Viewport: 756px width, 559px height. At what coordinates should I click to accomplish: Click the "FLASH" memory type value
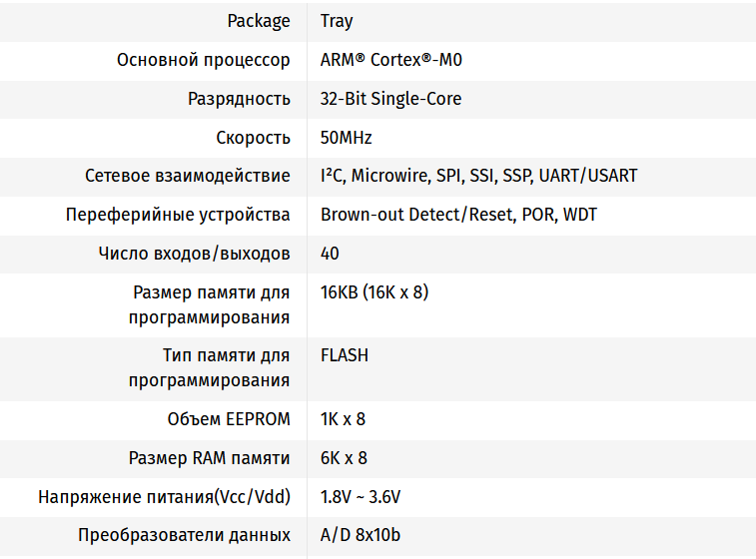(x=345, y=355)
